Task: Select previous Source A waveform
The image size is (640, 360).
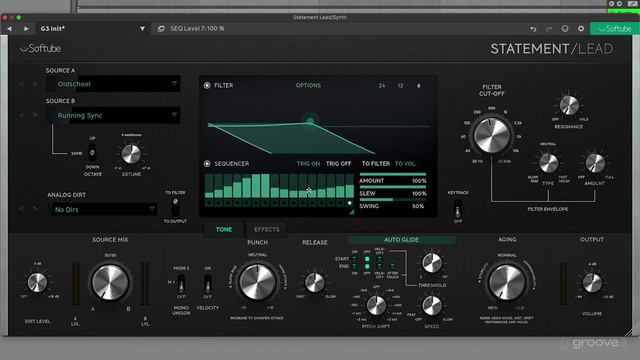Action: pyautogui.click(x=22, y=84)
